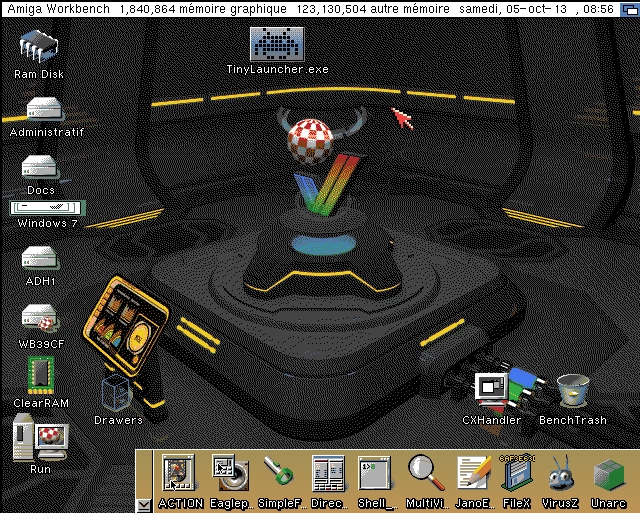Select the WB39CF drive icon
This screenshot has width=640, height=513.
40,318
